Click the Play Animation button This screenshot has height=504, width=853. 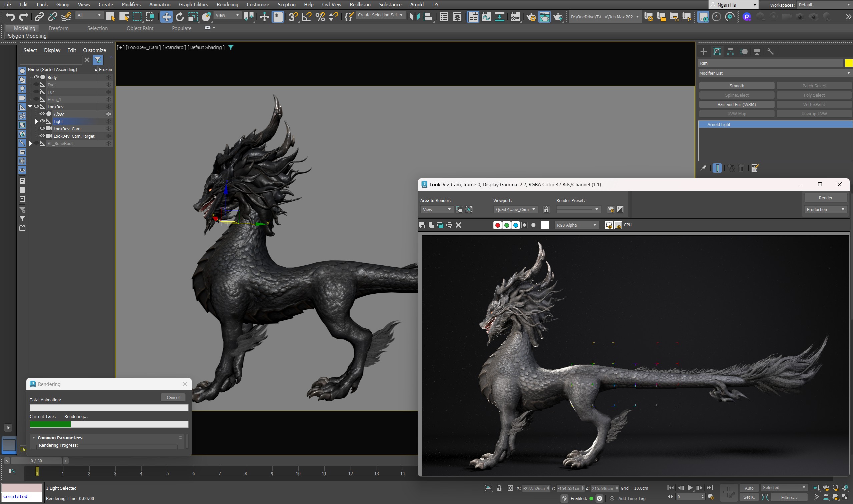pyautogui.click(x=690, y=488)
